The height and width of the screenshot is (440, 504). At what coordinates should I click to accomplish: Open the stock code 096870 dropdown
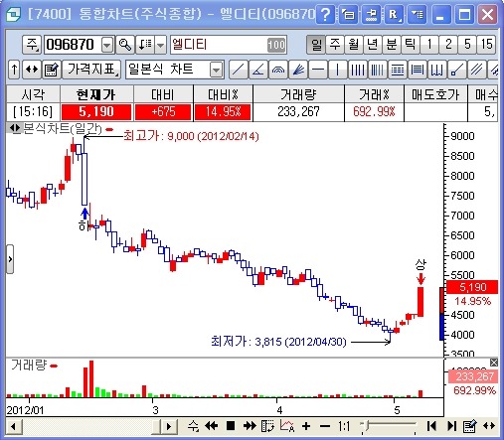[107, 45]
